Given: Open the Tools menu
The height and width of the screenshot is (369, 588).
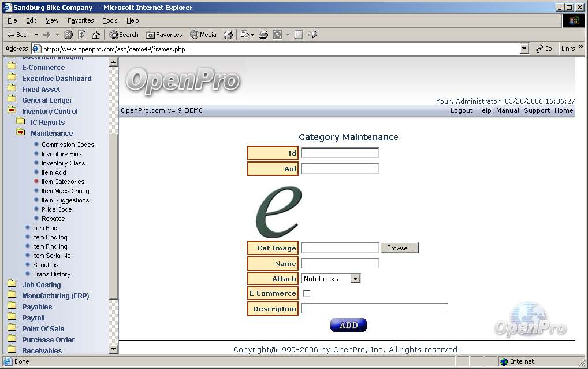Looking at the screenshot, I should (110, 20).
